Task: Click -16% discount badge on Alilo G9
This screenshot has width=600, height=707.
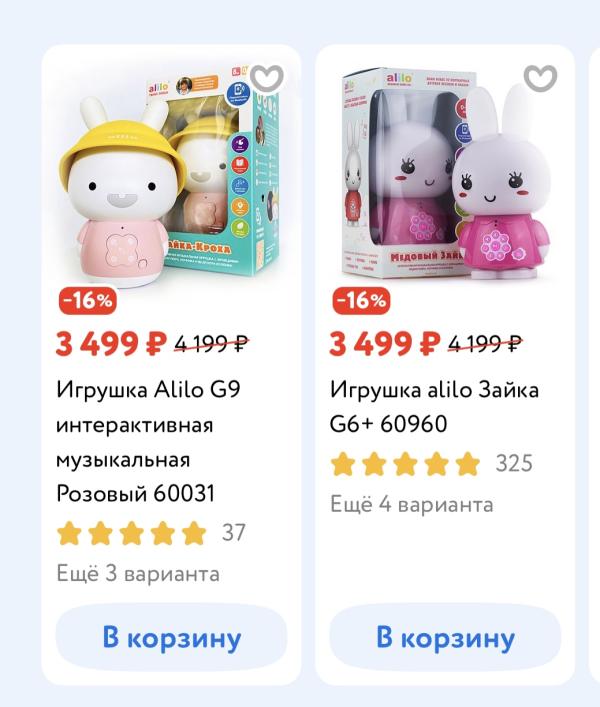Action: (x=88, y=300)
